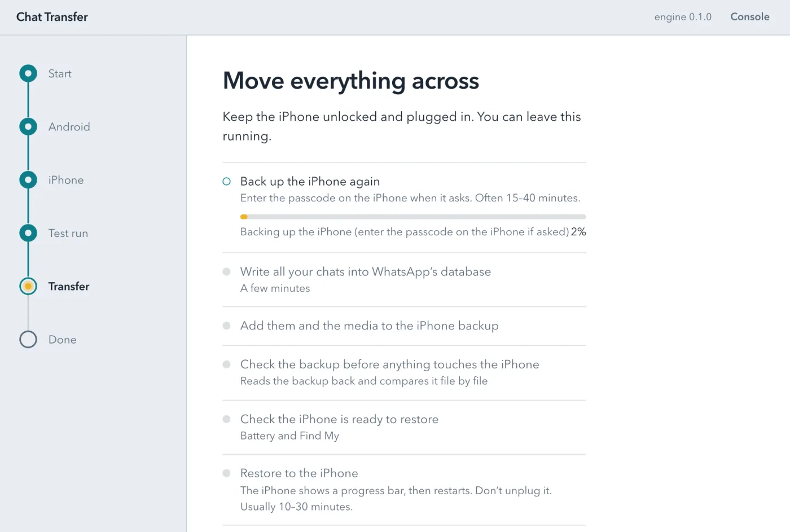Go to the Test run step label
This screenshot has height=532, width=790.
(68, 233)
